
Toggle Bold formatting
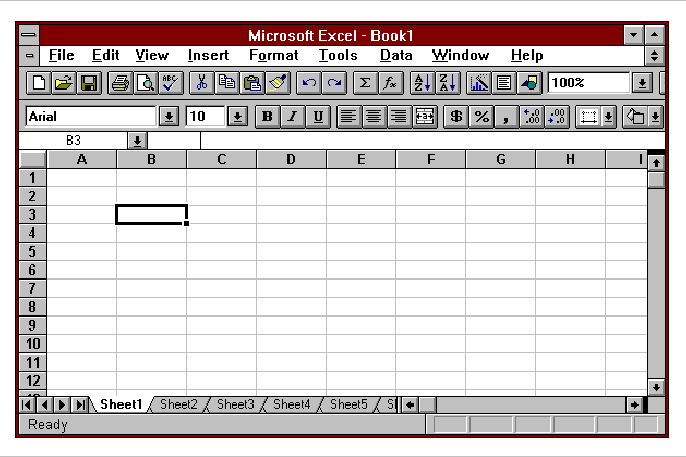[267, 117]
